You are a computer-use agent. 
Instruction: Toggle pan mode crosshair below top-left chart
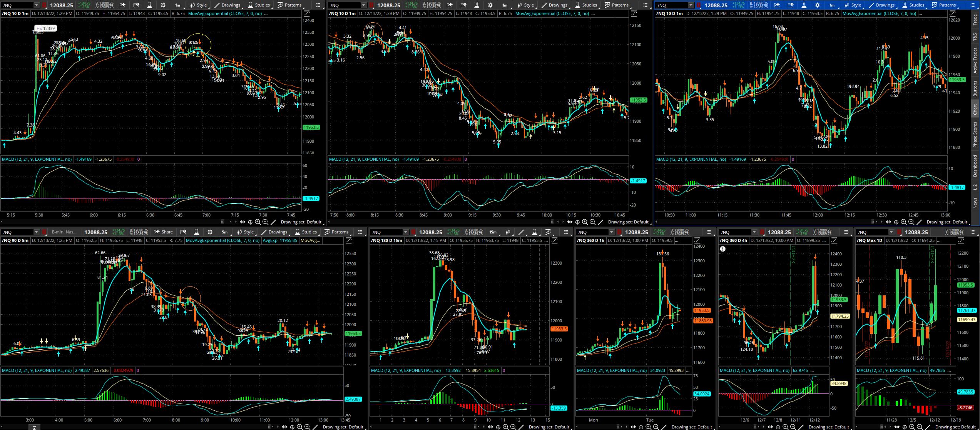pos(250,222)
